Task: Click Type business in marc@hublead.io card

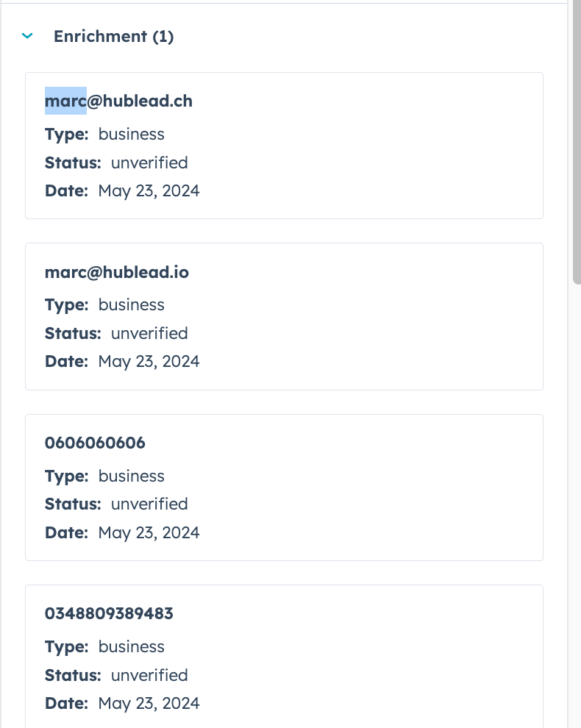Action: click(x=104, y=304)
